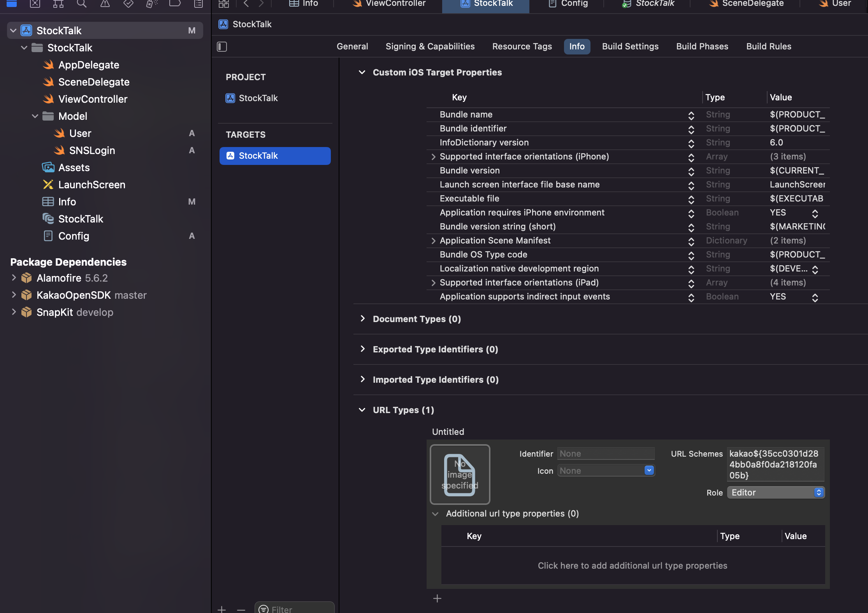Click the No image specified icon well
This screenshot has height=613, width=868.
click(x=460, y=474)
